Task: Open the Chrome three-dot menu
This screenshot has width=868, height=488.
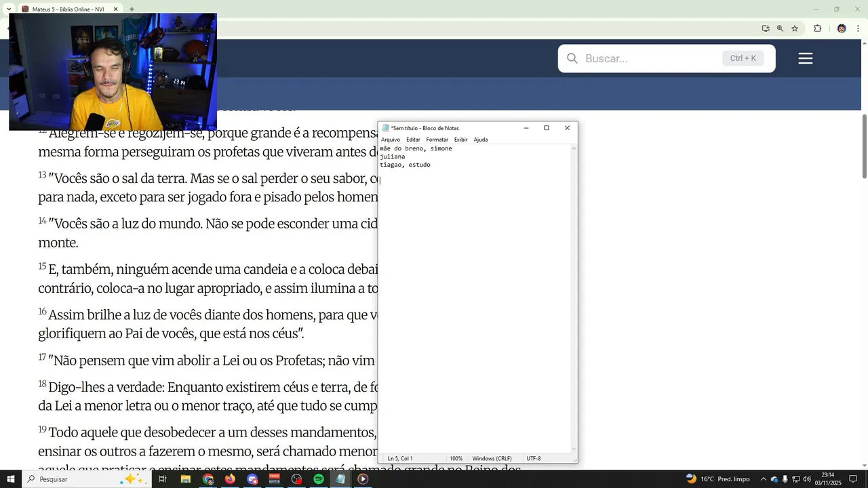Action: pos(858,28)
